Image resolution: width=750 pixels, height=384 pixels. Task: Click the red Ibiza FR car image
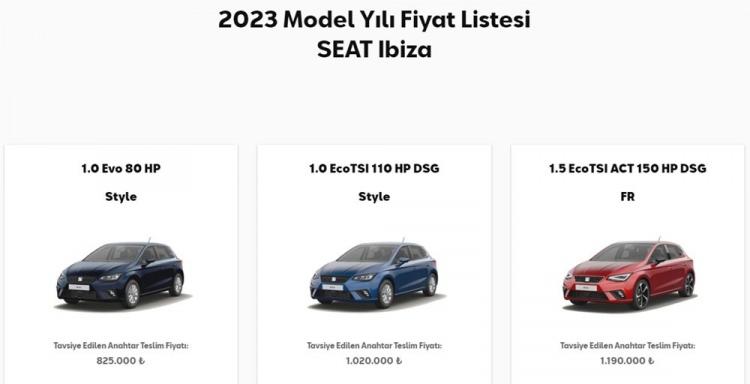[x=629, y=273]
